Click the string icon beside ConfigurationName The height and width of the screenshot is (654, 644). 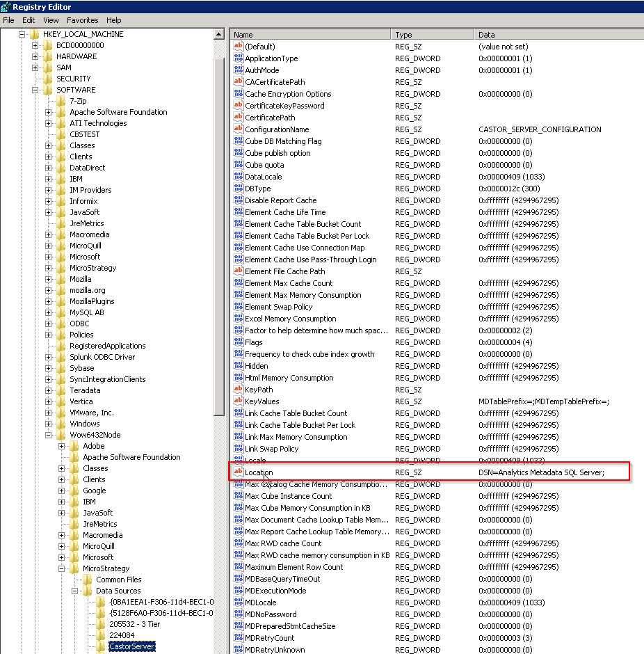point(238,129)
